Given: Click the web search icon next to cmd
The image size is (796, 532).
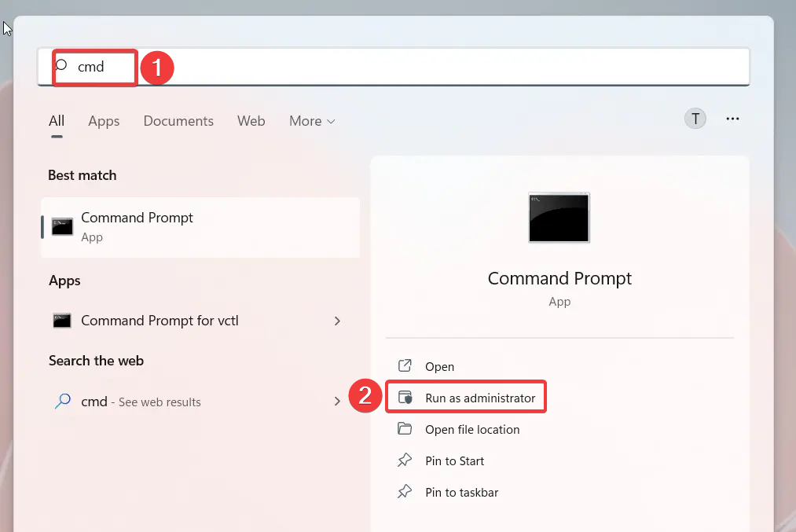Looking at the screenshot, I should 62,401.
